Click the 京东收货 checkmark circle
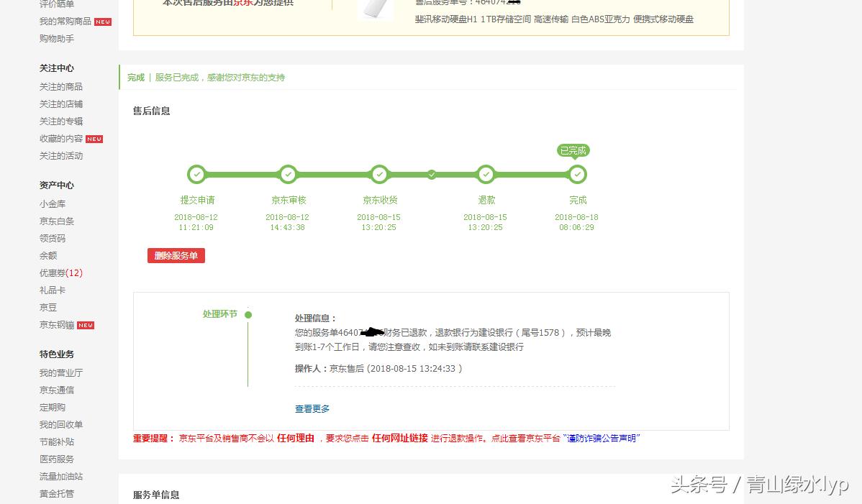Viewport: 862px width, 504px height. coord(380,174)
